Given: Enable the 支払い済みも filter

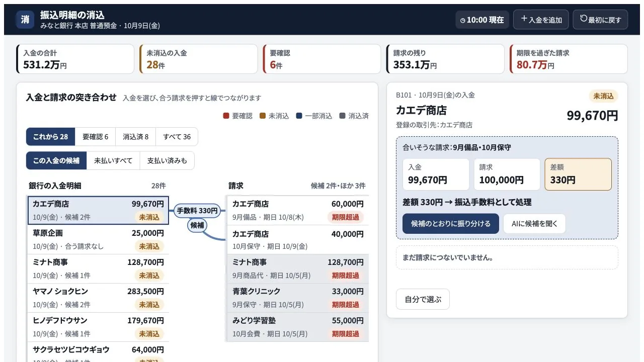Looking at the screenshot, I should tap(167, 161).
